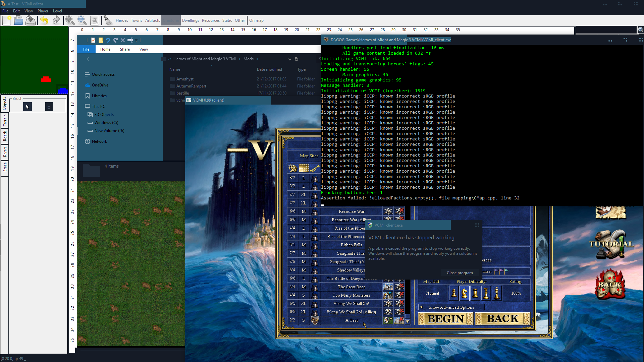Click the New map icon
Screen dimensions: 644x362
pos(6,20)
